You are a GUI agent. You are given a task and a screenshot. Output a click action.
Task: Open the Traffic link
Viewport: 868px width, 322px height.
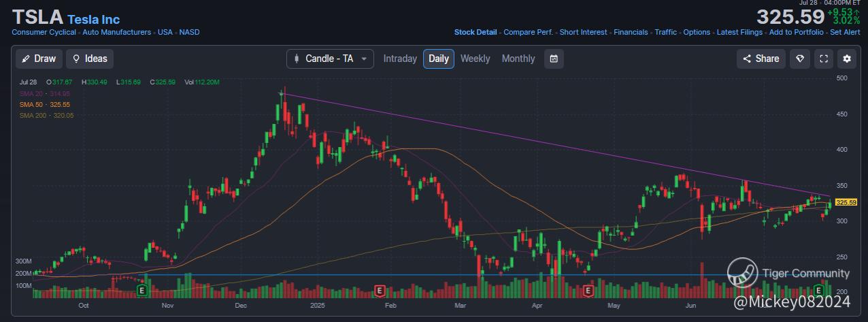(x=665, y=32)
